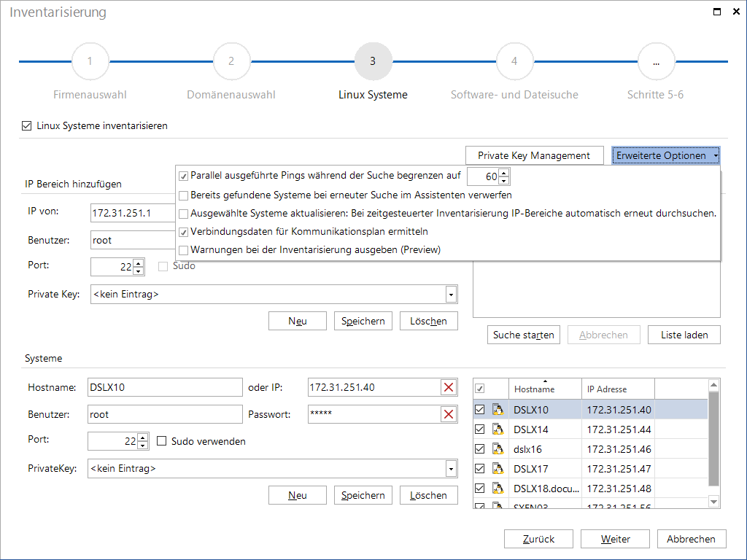Viewport: 747px width, 560px height.
Task: Select hostname cell DSLX17
Action: [546, 469]
